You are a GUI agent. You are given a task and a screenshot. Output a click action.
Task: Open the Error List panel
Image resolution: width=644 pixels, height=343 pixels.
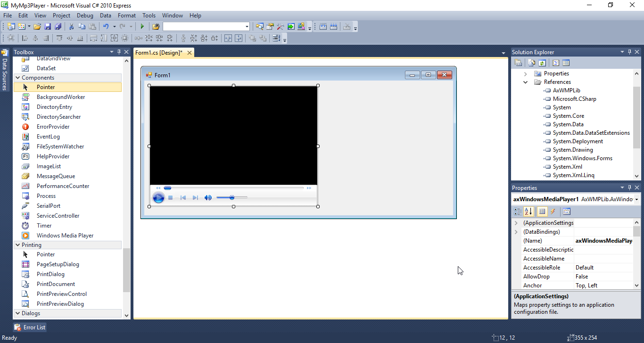click(30, 327)
